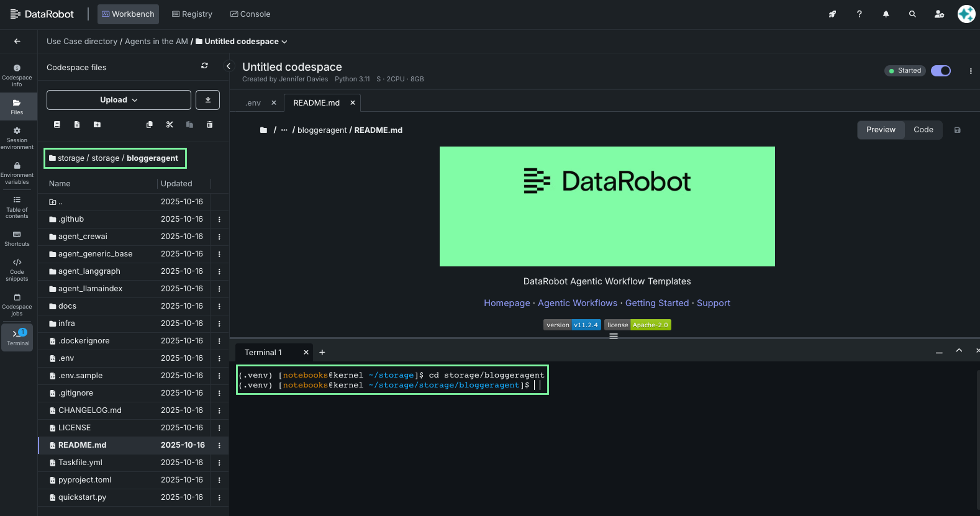Collapse the Codespace files panel
Image resolution: width=980 pixels, height=516 pixels.
point(229,66)
